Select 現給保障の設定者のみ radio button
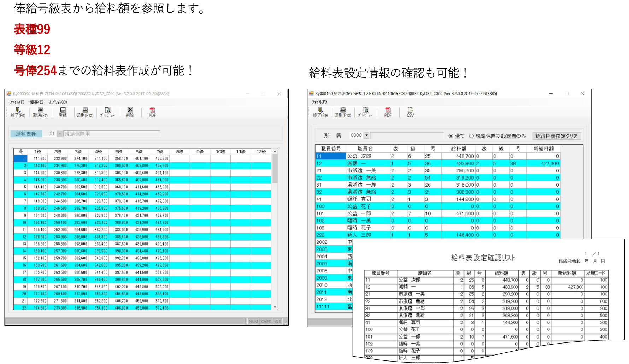629x364 pixels. point(471,136)
